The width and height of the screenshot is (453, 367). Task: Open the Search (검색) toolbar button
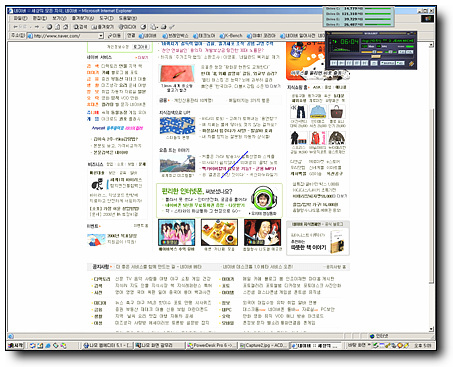(80, 27)
